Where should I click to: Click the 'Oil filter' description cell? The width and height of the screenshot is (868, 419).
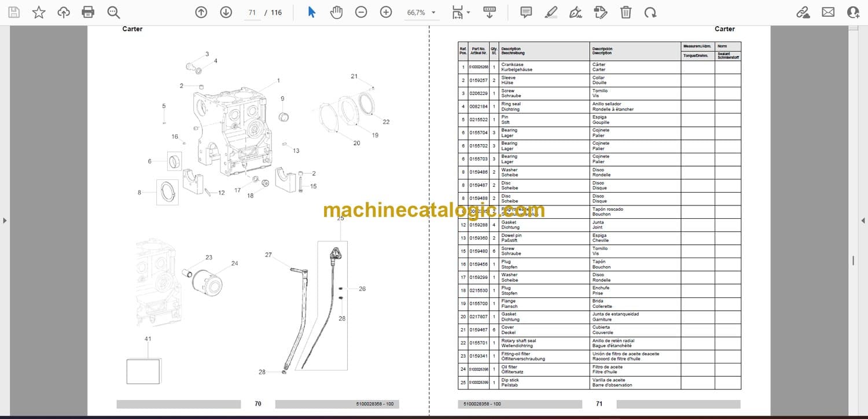coord(544,369)
